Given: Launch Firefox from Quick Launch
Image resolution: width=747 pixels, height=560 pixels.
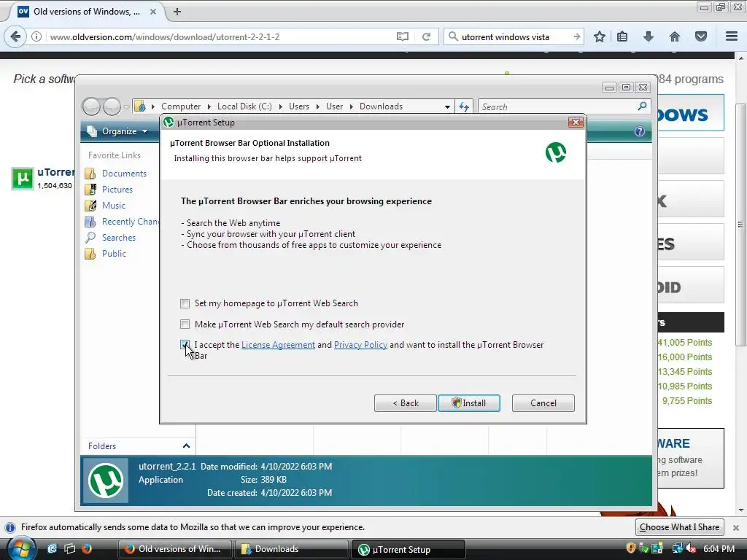Looking at the screenshot, I should 87,548.
